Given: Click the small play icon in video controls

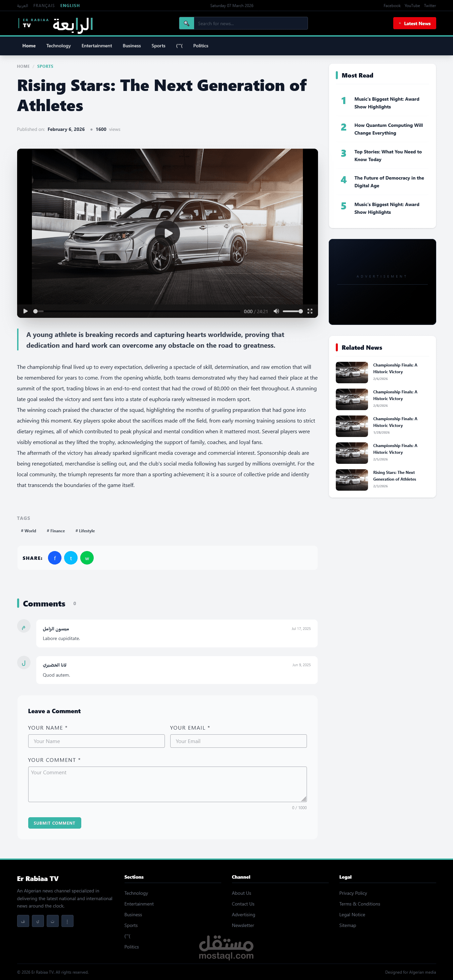Looking at the screenshot, I should (26, 311).
